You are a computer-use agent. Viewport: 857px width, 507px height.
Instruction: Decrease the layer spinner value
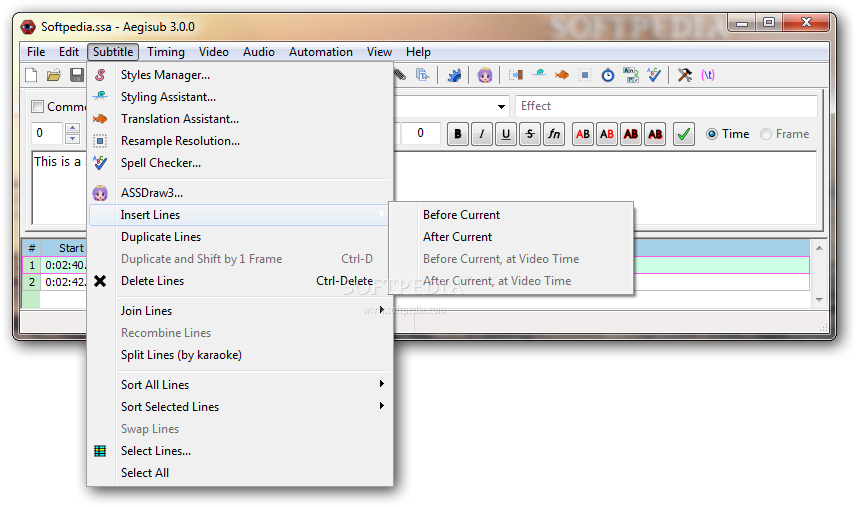pos(72,138)
